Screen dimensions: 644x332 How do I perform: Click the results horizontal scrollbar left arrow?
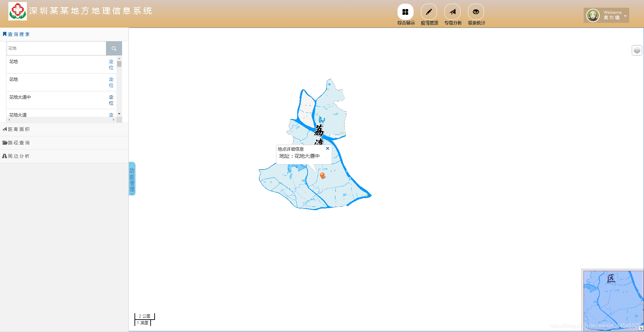(x=9, y=120)
